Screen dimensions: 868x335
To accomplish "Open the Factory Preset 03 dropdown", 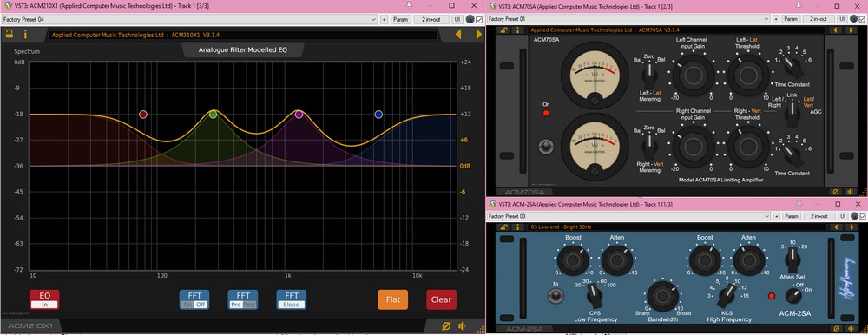I will (628, 216).
